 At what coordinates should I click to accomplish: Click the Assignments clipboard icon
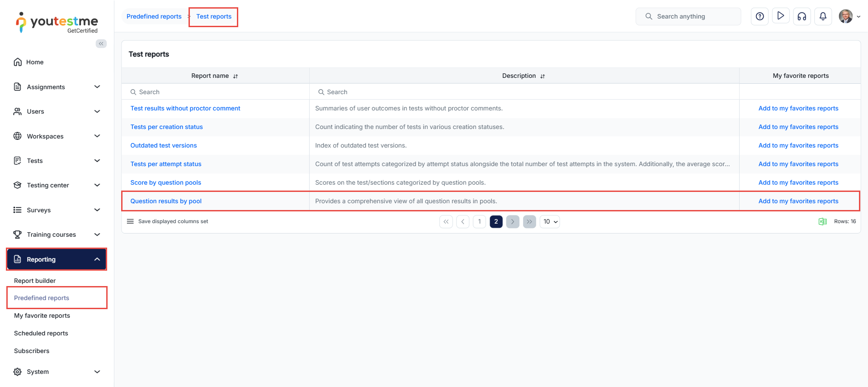(18, 87)
